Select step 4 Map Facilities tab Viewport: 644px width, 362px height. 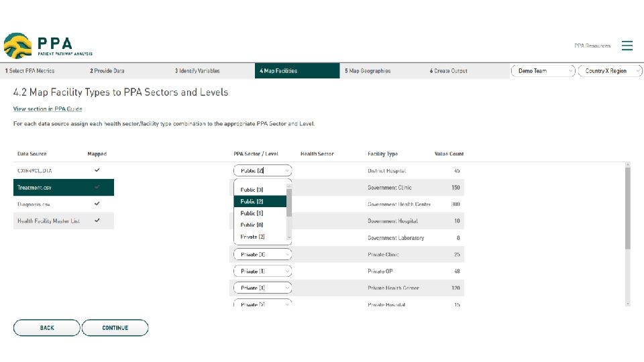coord(297,70)
